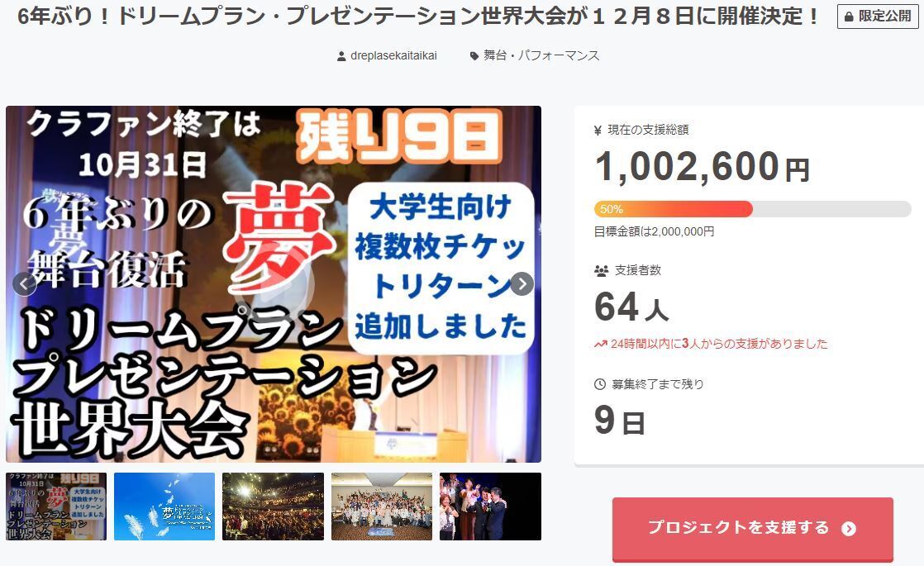This screenshot has height=566, width=924.
Task: Click the supporters icon next to 支援者数
Action: pos(601,271)
